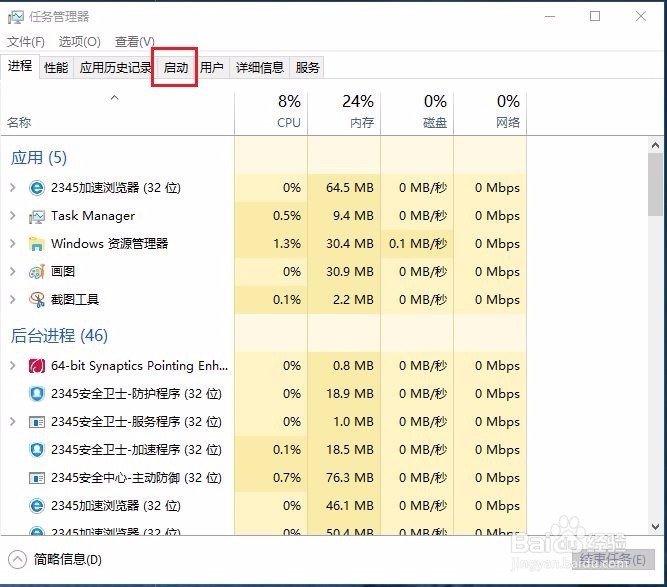Select the 后台进程 (46) group heading
This screenshot has width=667, height=587.
tap(59, 336)
